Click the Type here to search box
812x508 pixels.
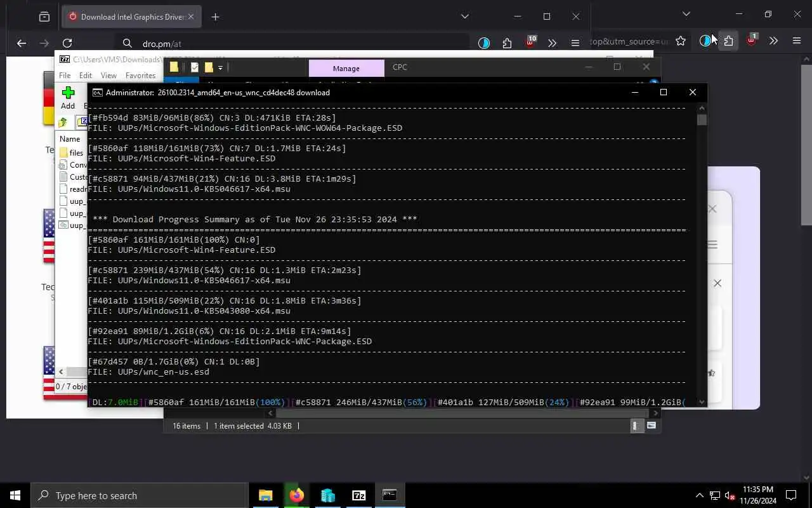139,495
